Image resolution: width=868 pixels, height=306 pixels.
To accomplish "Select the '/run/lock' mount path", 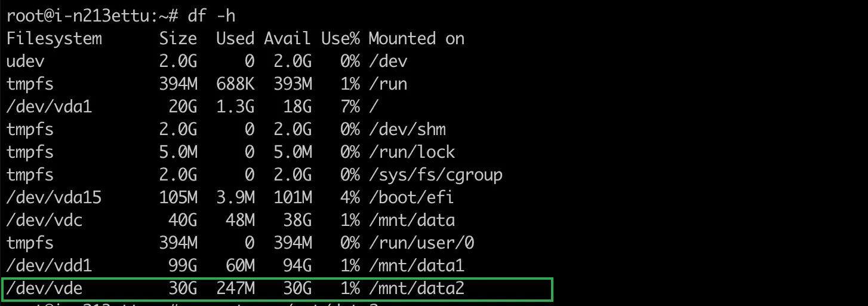I will tap(411, 152).
